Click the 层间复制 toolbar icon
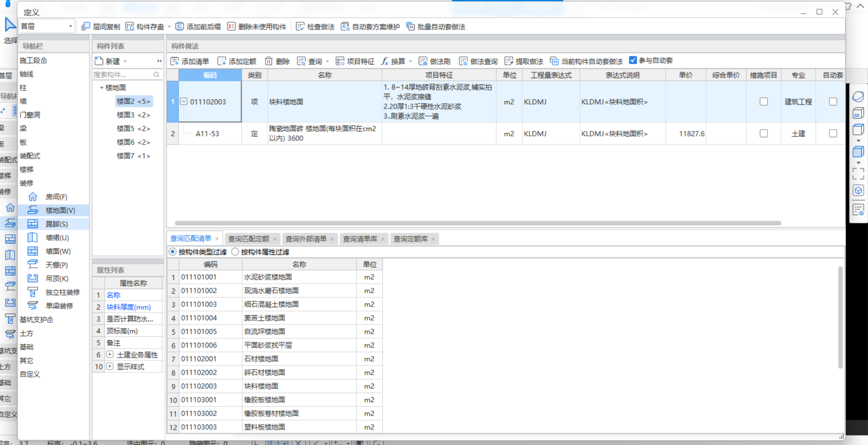This screenshot has width=868, height=445. (x=86, y=26)
